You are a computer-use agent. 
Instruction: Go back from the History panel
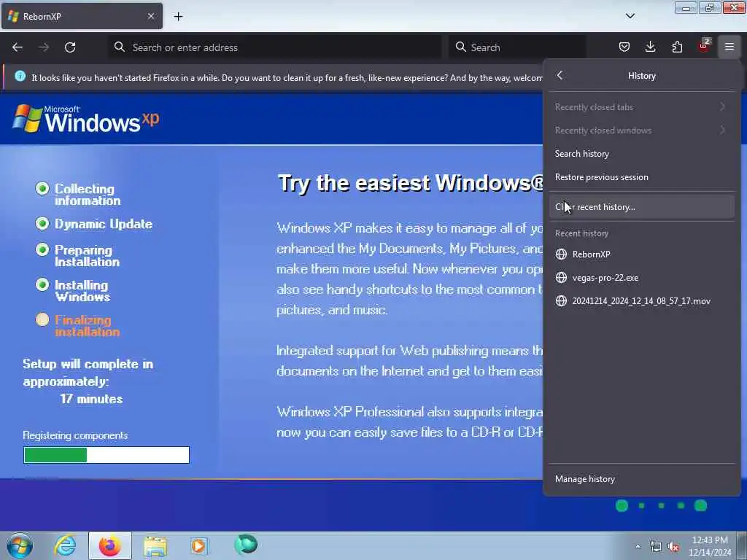pyautogui.click(x=560, y=75)
